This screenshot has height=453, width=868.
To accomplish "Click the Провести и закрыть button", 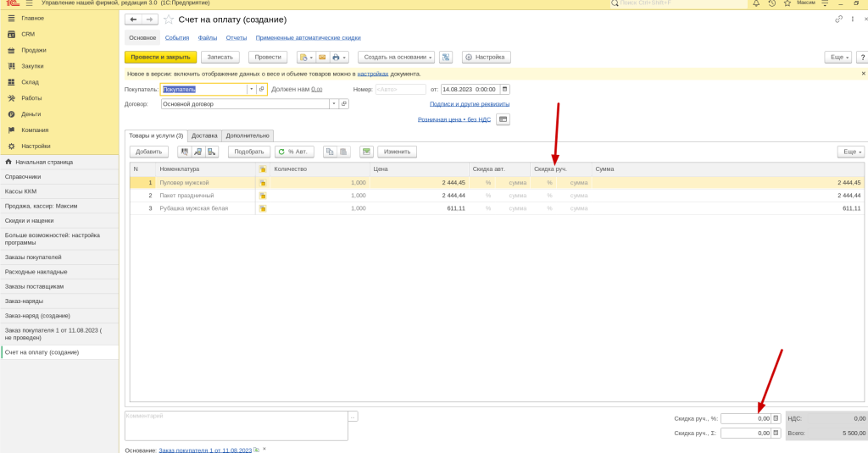I will tap(160, 57).
